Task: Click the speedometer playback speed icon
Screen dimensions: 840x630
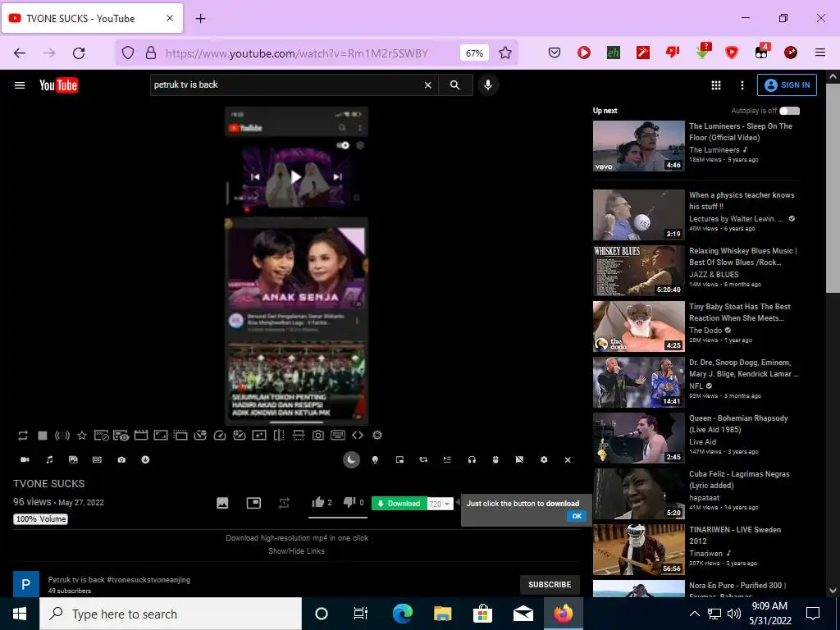Action: [x=220, y=436]
